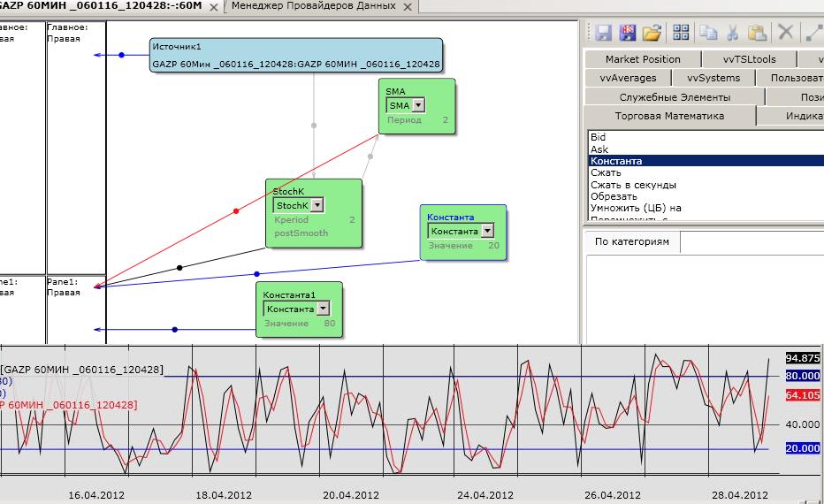Click the Save floppy disk icon

(x=604, y=33)
